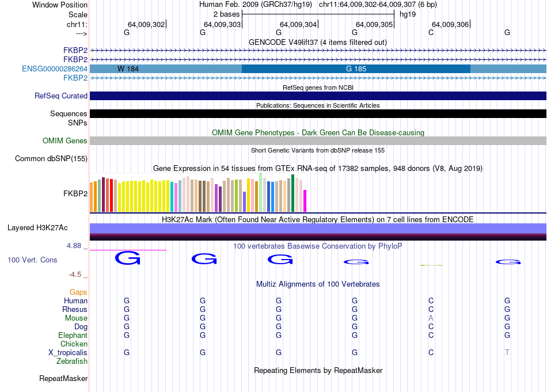
Task: Click the Window Position label
Action: 60,5
